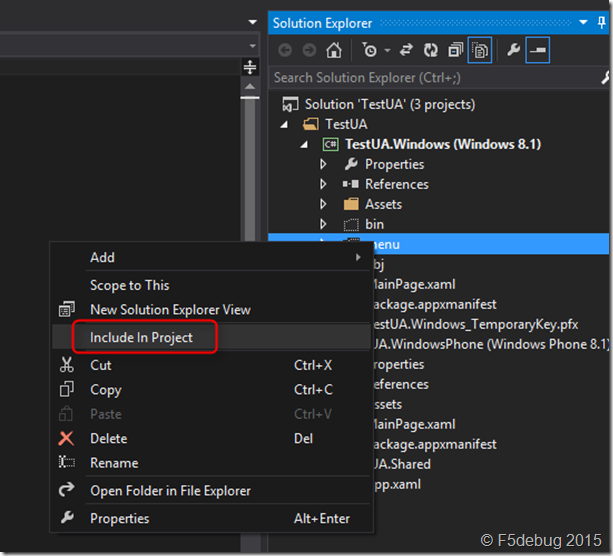This screenshot has width=613, height=556.
Task: Open Properties via the wrench toolbar icon
Action: tap(513, 50)
